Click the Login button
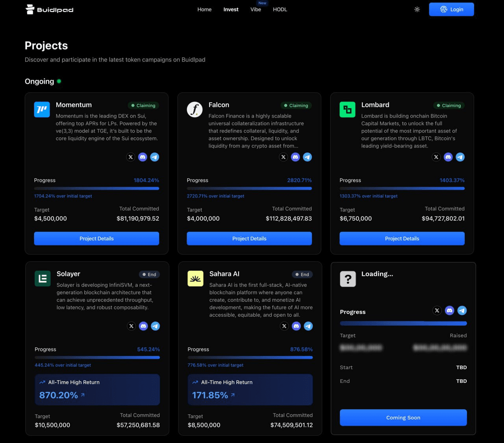The width and height of the screenshot is (504, 443). click(451, 9)
